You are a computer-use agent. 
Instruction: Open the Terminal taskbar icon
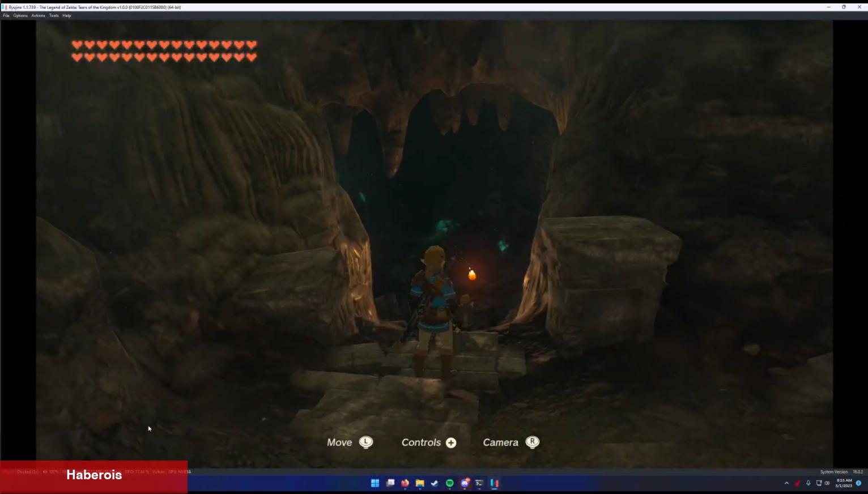[479, 483]
